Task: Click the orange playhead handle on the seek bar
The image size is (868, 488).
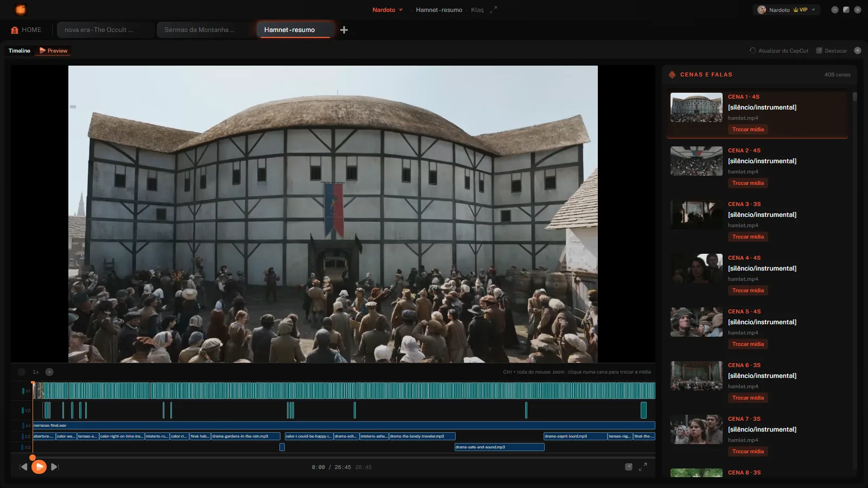Action: pyautogui.click(x=33, y=458)
